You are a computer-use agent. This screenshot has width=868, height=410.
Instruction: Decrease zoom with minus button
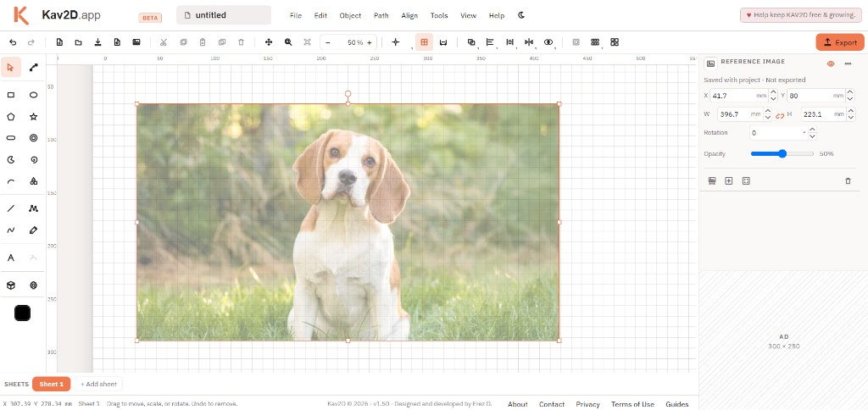pos(328,42)
